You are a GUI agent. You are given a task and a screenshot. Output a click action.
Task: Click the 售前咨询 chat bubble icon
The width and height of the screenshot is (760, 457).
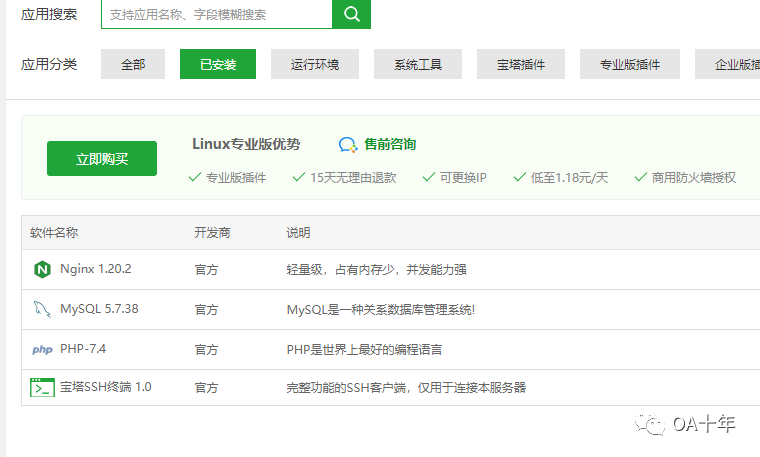(x=348, y=145)
